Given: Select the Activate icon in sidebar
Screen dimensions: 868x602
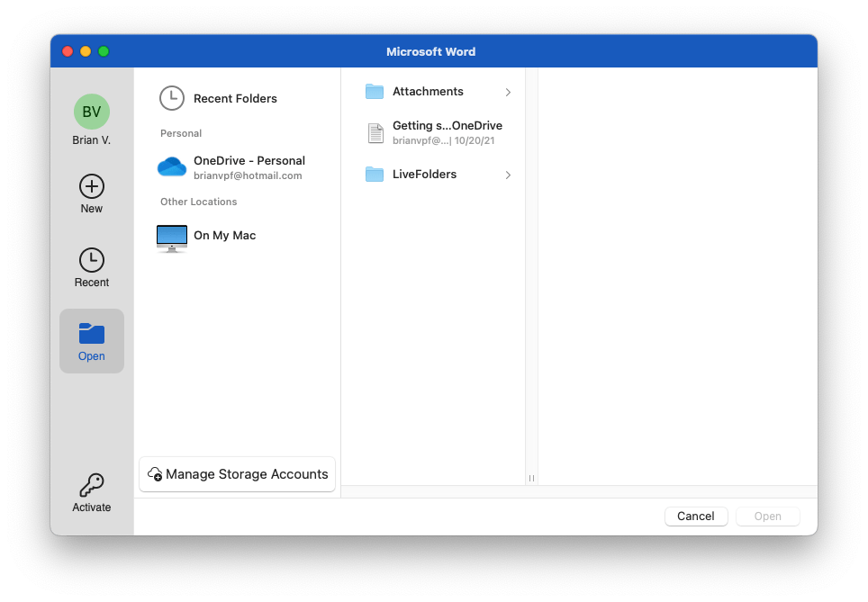Looking at the screenshot, I should (91, 485).
